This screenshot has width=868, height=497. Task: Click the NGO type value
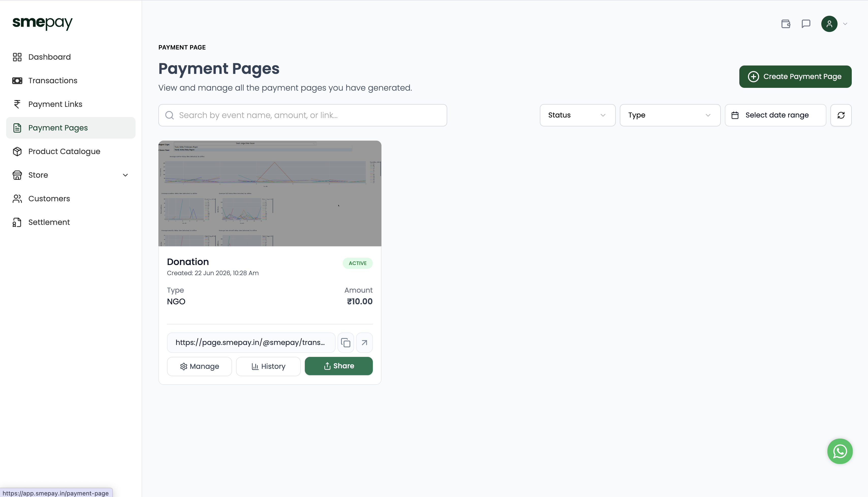[176, 302]
